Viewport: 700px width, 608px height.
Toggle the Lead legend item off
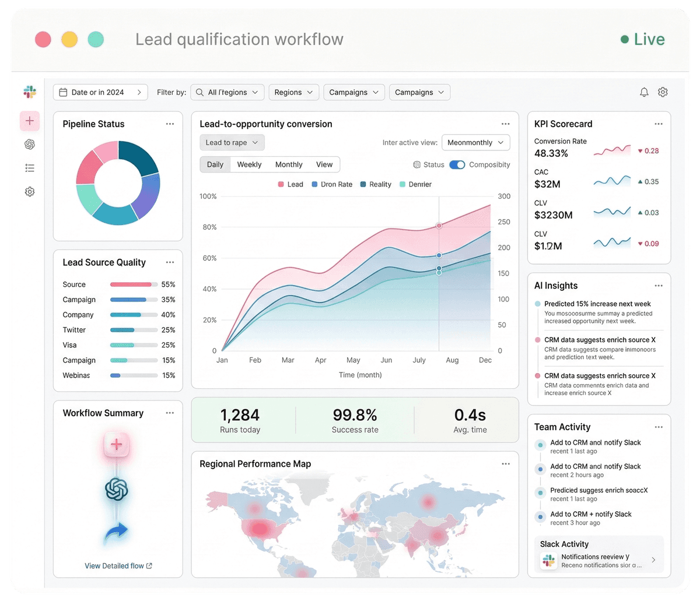[x=290, y=184]
